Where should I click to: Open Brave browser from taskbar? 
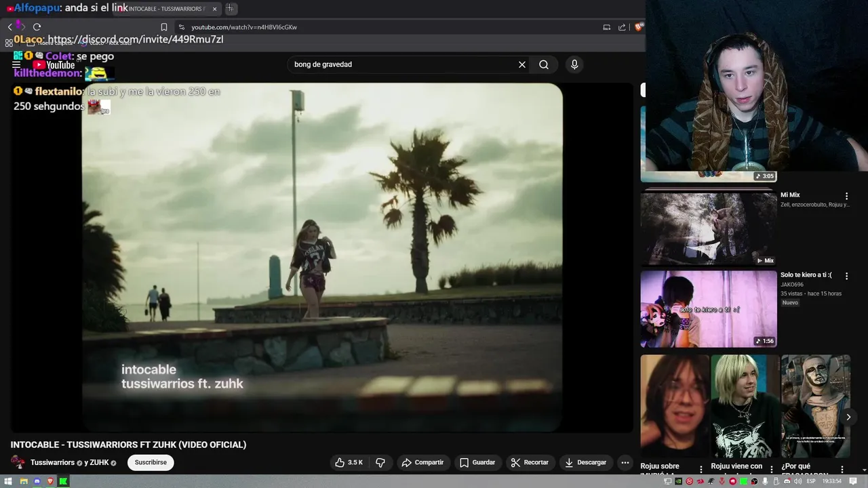click(50, 481)
